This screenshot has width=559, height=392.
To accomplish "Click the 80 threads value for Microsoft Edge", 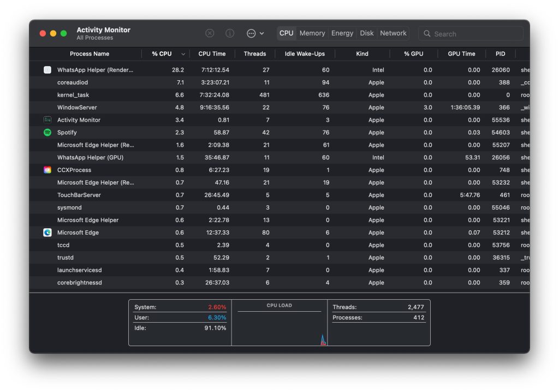I will pos(266,233).
